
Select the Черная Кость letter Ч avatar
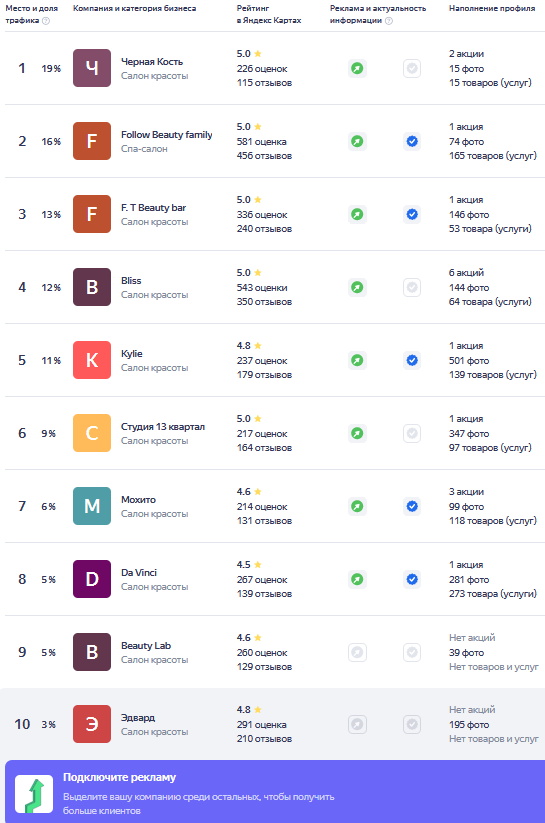coord(92,68)
